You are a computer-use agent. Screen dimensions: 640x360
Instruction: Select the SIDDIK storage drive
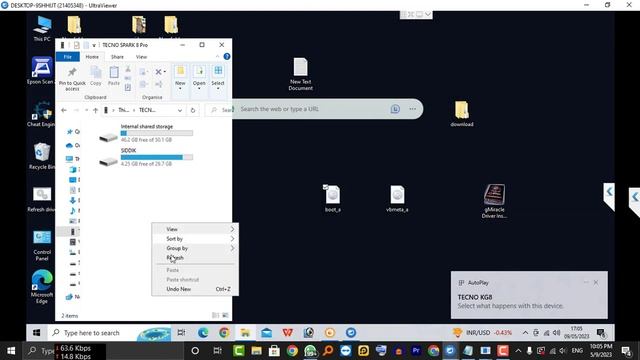coord(146,157)
